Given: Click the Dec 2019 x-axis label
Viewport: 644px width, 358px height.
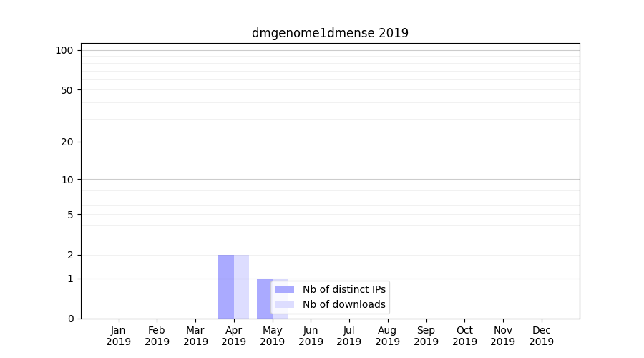Looking at the screenshot, I should pos(541,336).
